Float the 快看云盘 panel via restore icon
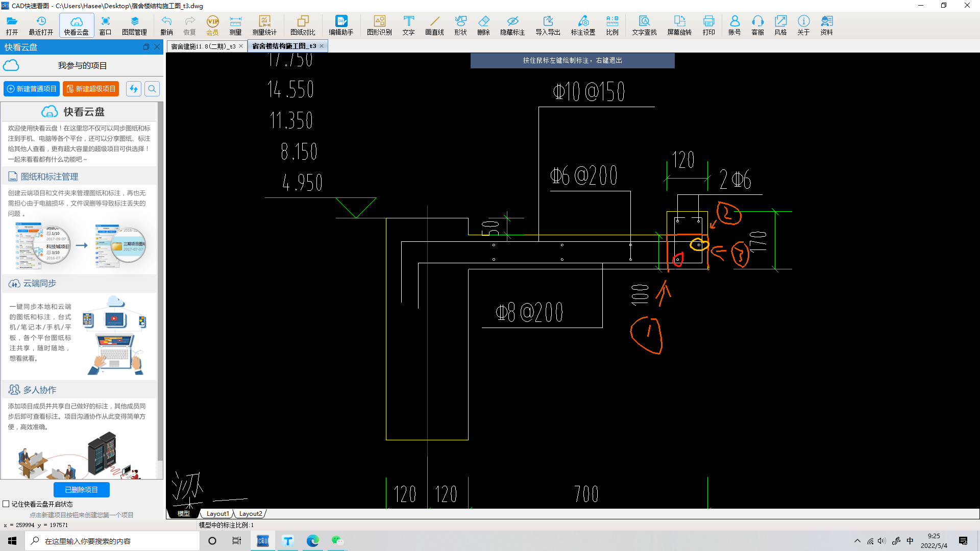The height and width of the screenshot is (551, 980). tap(146, 47)
